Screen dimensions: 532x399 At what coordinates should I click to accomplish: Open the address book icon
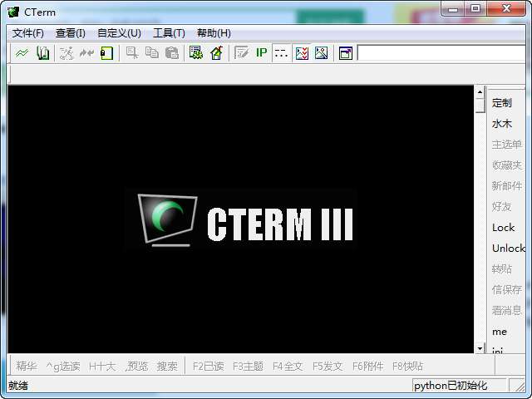42,53
